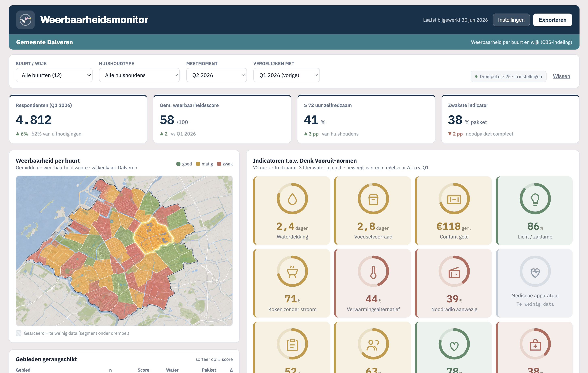
Task: Click the Water column header
Action: [x=172, y=370]
